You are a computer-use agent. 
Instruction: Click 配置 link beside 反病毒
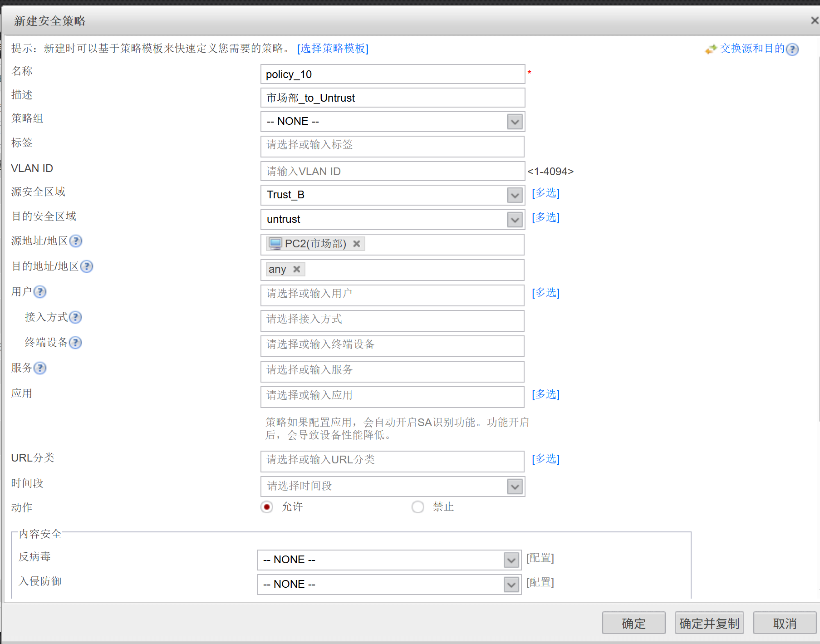point(540,558)
